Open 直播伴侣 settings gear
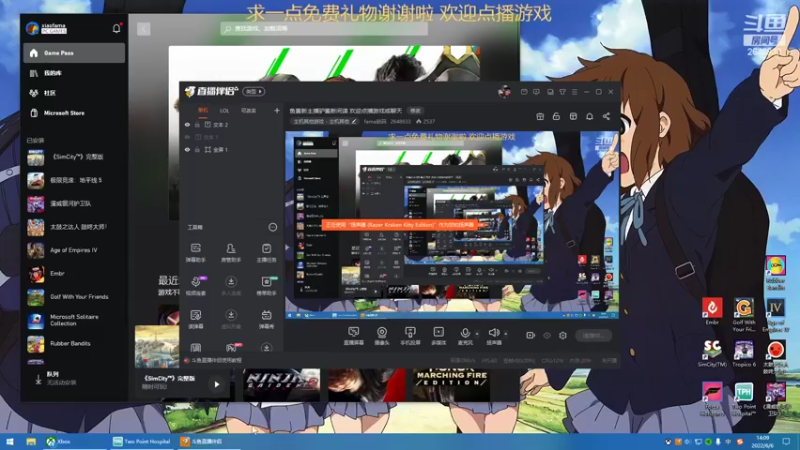 pyautogui.click(x=563, y=335)
